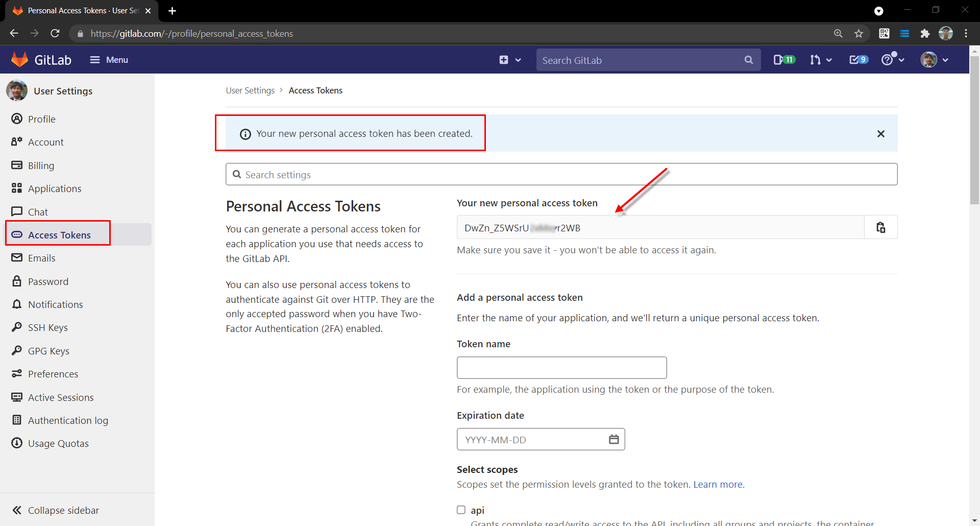Click the blue list extension icon
The height and width of the screenshot is (526, 980).
pyautogui.click(x=904, y=34)
